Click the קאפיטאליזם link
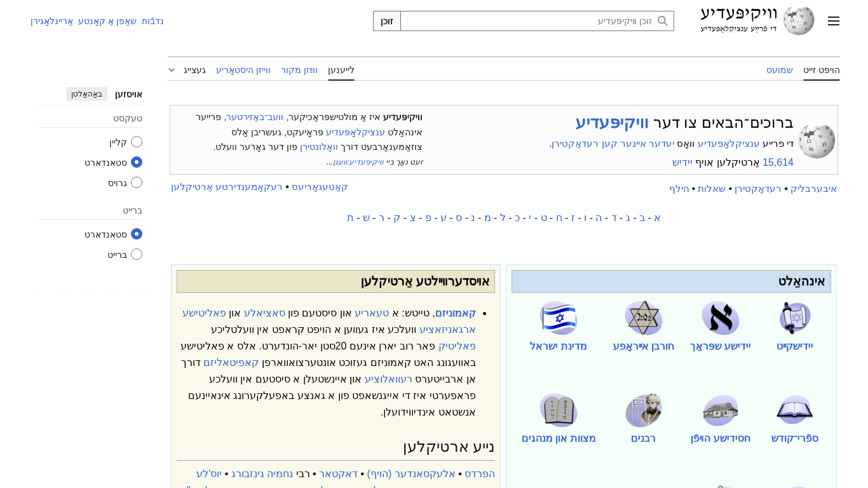868x488 pixels. point(231,362)
